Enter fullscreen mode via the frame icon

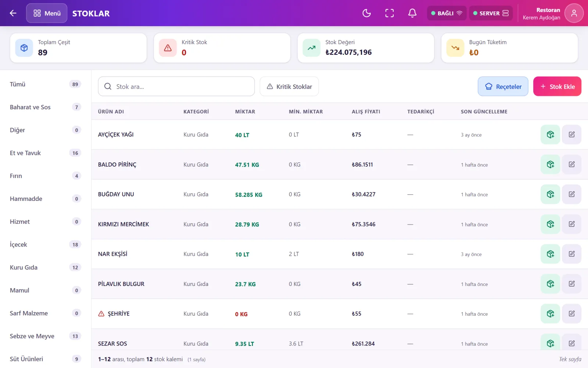(x=390, y=13)
